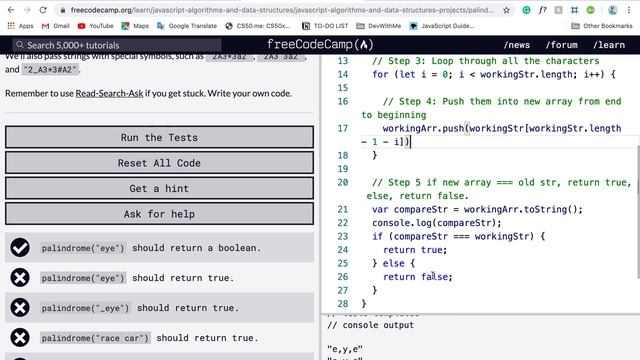
Task: Go forward using the browser forward arrow
Action: pyautogui.click(x=27, y=10)
